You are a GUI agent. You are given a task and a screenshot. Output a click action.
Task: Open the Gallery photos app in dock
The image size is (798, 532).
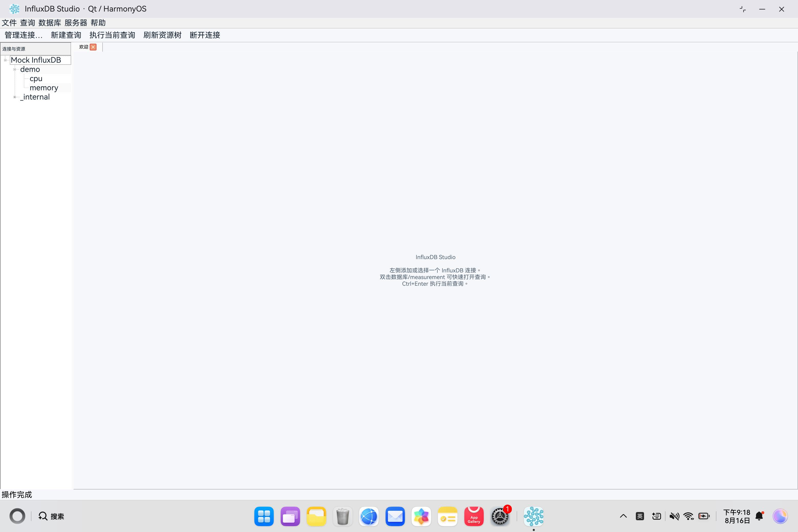[x=422, y=516]
